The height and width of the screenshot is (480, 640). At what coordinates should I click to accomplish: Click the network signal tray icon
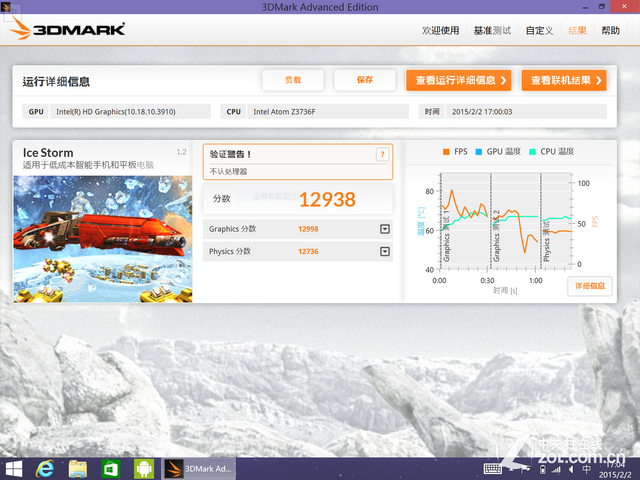click(x=557, y=470)
